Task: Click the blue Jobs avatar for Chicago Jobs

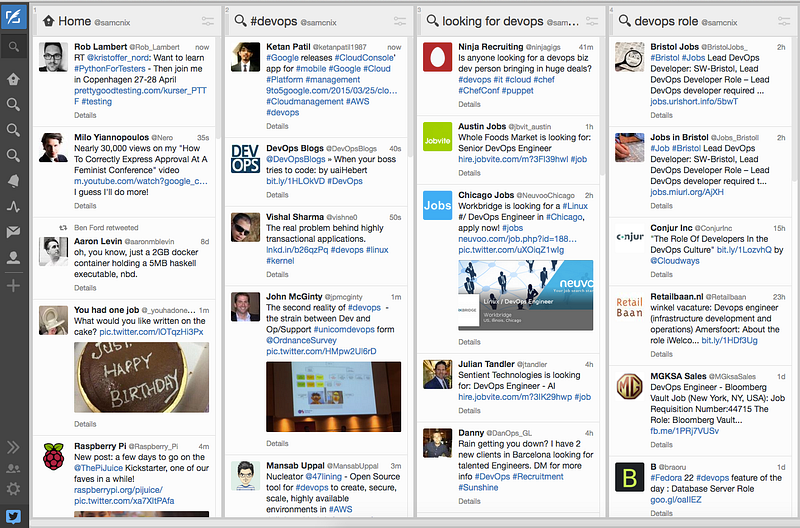Action: [437, 205]
